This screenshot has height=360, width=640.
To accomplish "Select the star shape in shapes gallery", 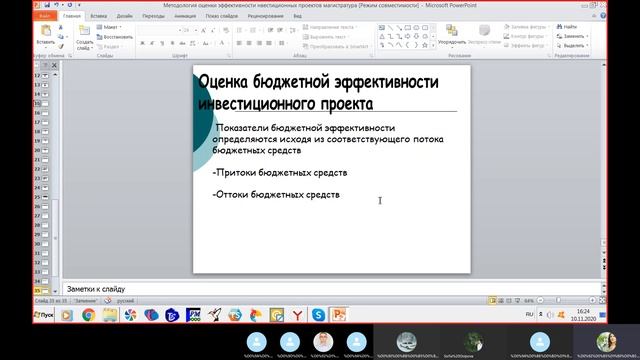I will pos(425,45).
